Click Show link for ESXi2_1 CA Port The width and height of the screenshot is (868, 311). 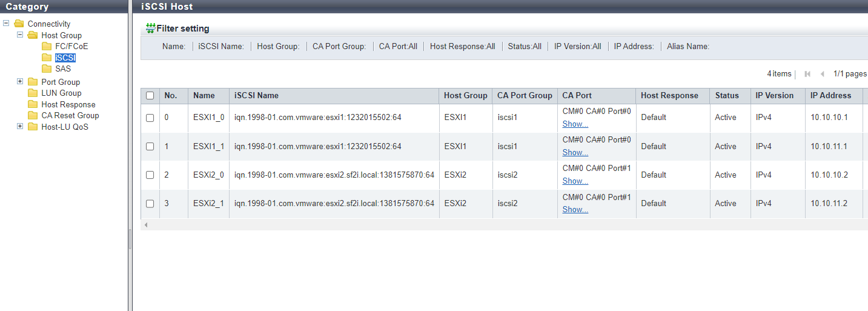575,210
